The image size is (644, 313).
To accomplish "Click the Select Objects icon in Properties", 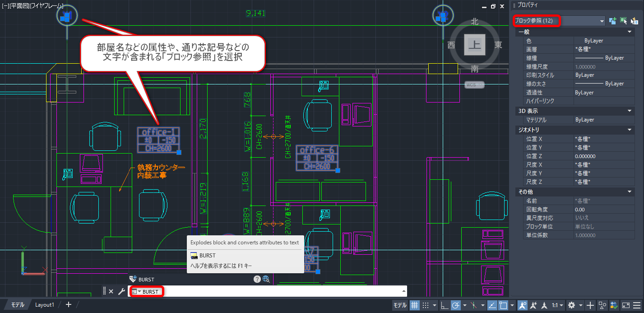I will [x=623, y=21].
